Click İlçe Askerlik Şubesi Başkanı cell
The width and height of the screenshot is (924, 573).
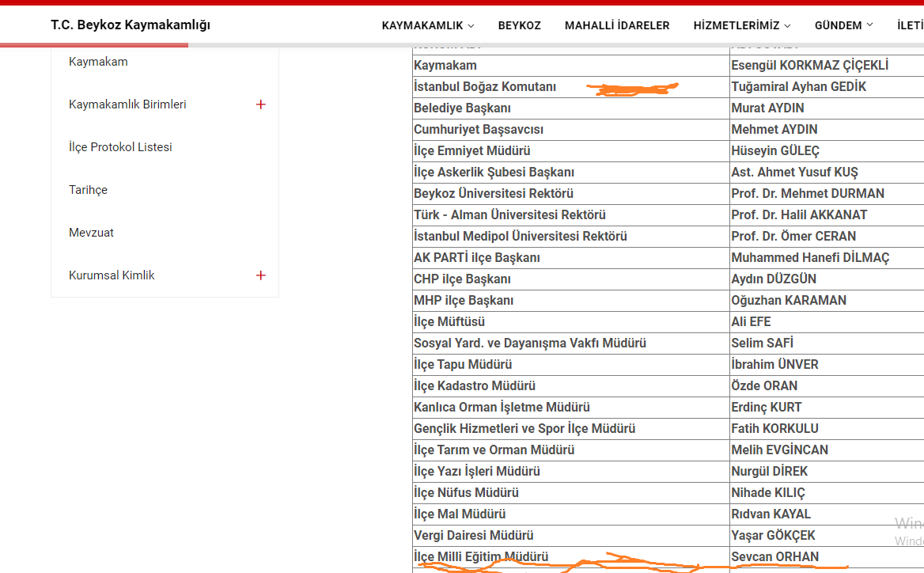pyautogui.click(x=571, y=172)
